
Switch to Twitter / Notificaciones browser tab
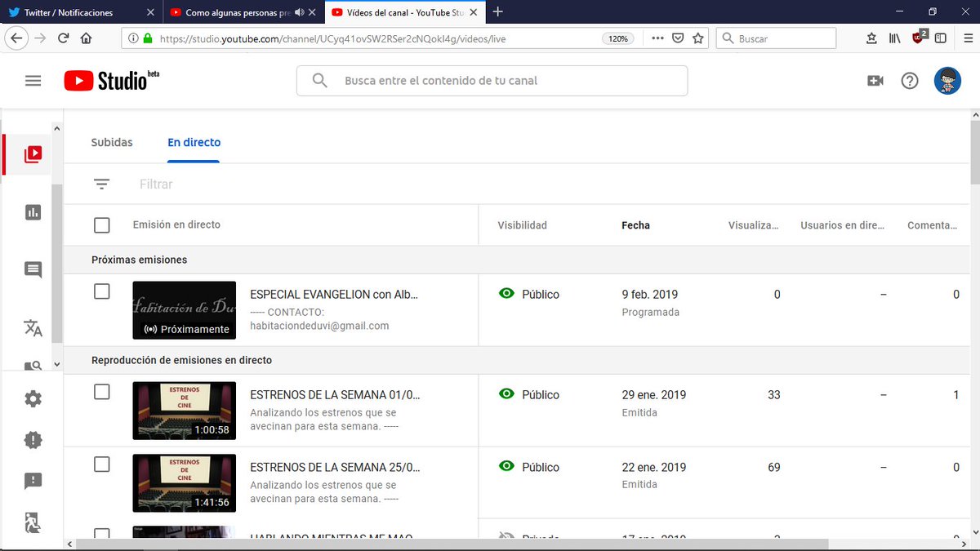tap(80, 12)
